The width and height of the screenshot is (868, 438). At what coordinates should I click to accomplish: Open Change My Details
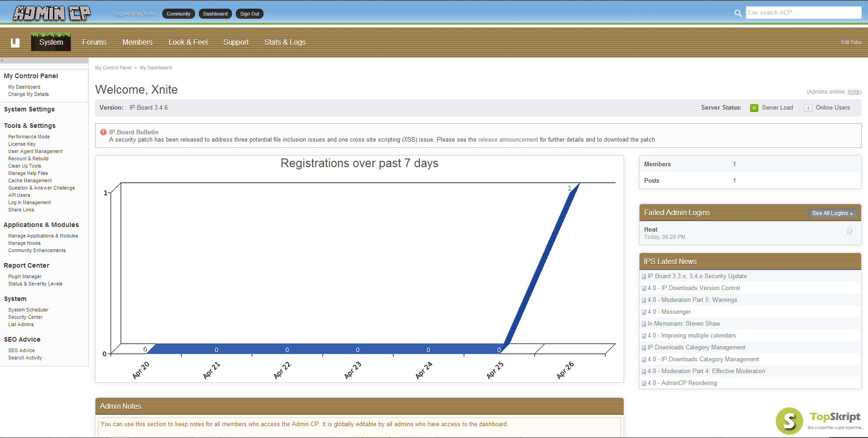click(28, 94)
